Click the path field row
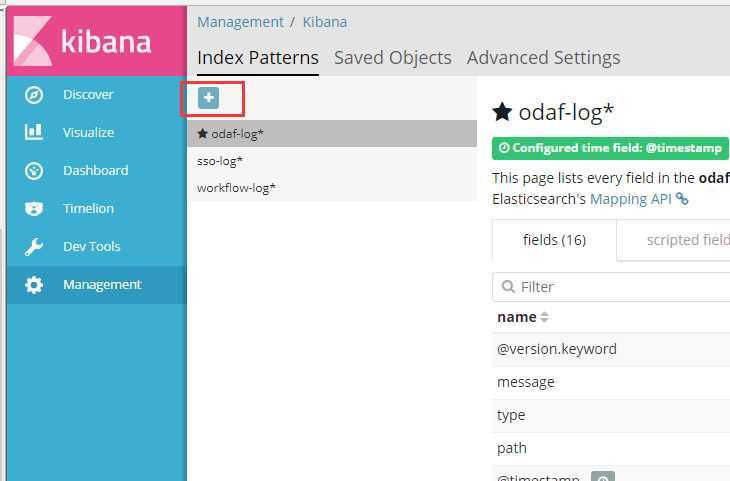This screenshot has height=481, width=730. coord(611,448)
